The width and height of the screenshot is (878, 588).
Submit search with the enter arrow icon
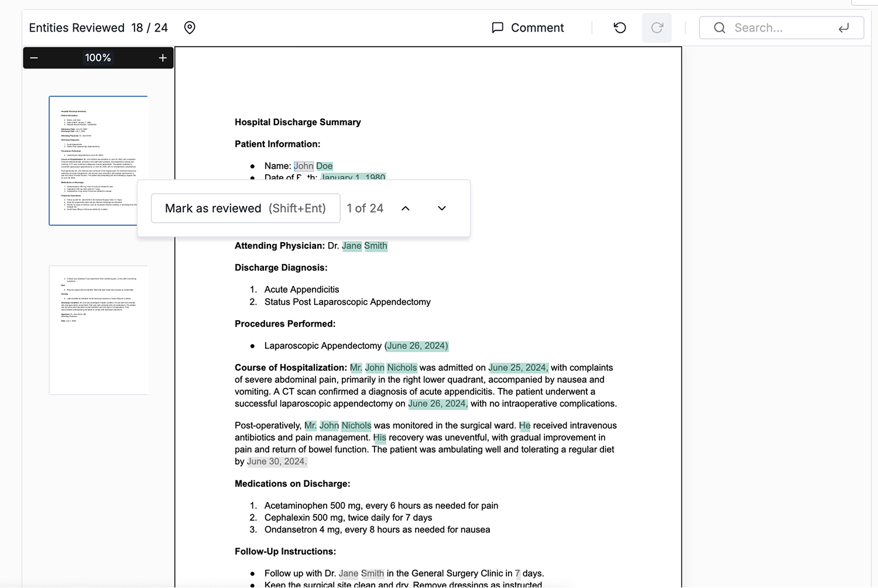843,27
